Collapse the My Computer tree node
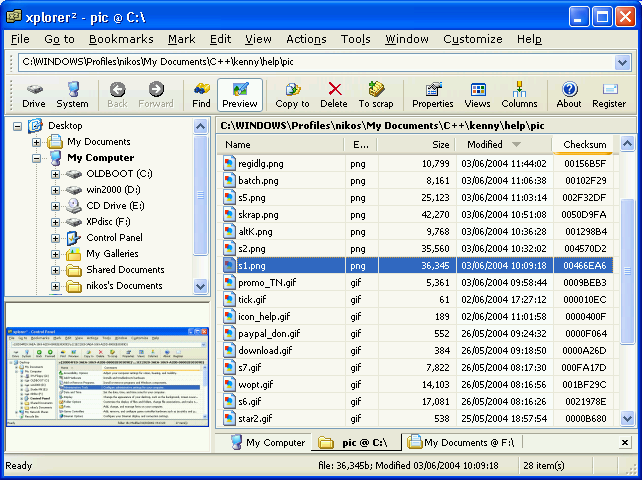Viewport: 642px width, 480px height. [36, 158]
